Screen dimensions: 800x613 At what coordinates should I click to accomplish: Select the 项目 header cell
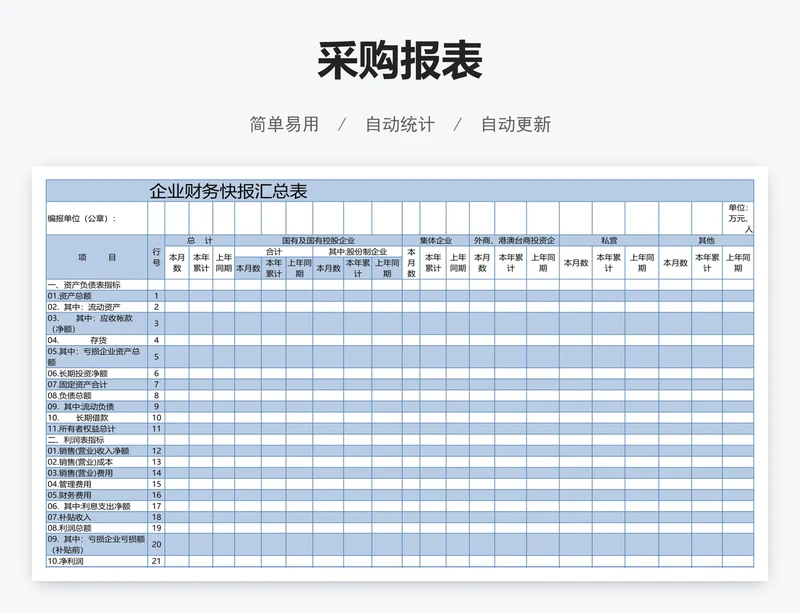tap(97, 257)
